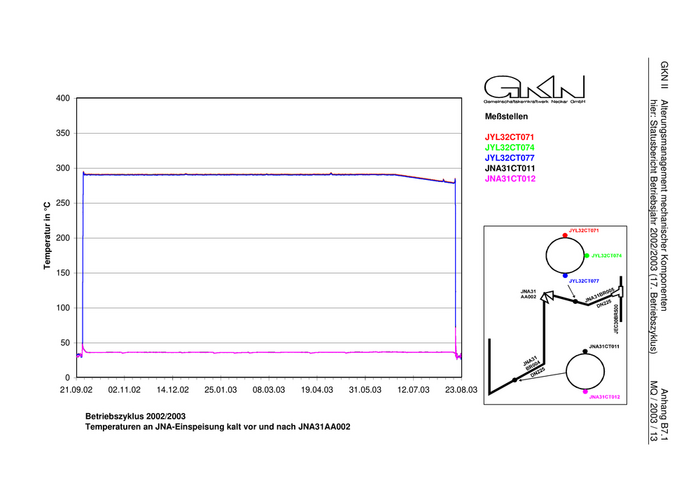This screenshot has width=700, height=495.
Task: Click the magenta JNA31CT012 sensor dot in diagram
Action: 584,392
